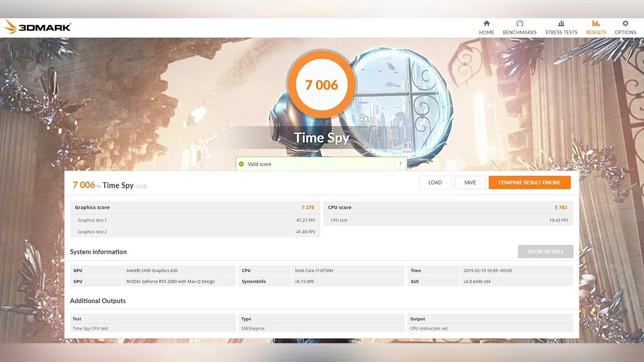Click the 47.27 FPS value

pyautogui.click(x=305, y=220)
